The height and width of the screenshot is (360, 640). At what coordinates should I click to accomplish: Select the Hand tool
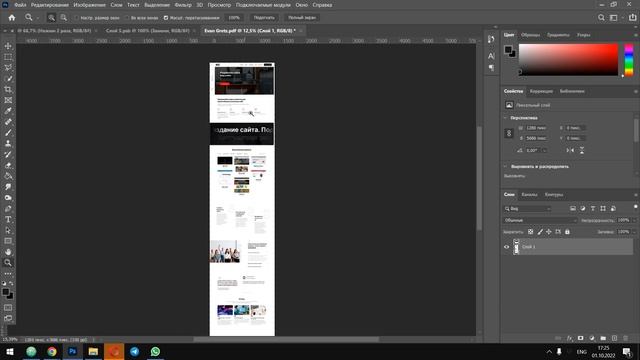coord(8,252)
